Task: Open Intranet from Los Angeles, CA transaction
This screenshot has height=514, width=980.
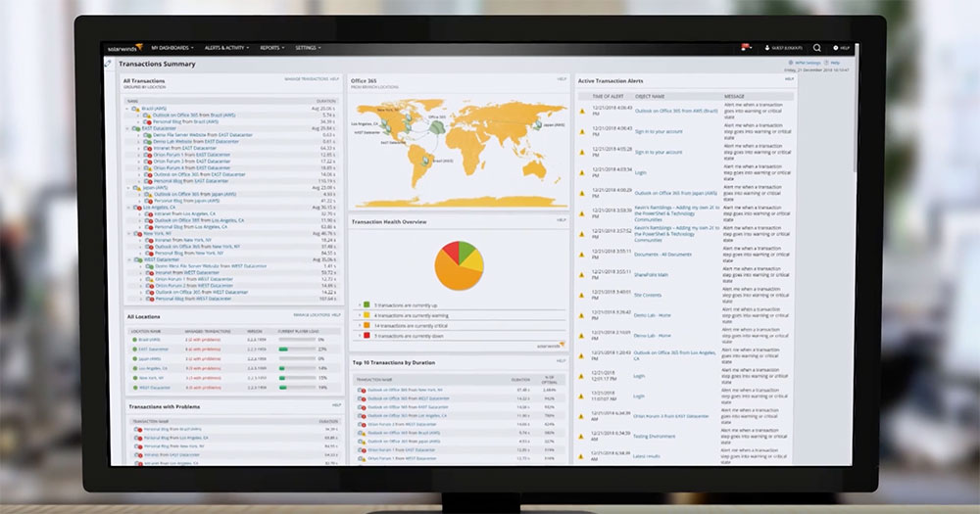Action: [x=185, y=213]
